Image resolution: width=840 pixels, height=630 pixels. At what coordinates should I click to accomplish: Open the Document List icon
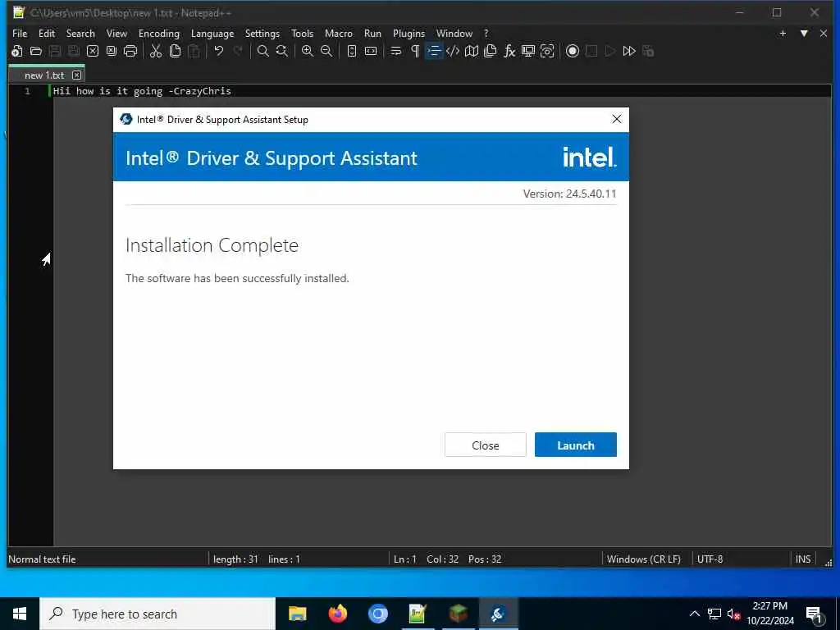point(491,51)
